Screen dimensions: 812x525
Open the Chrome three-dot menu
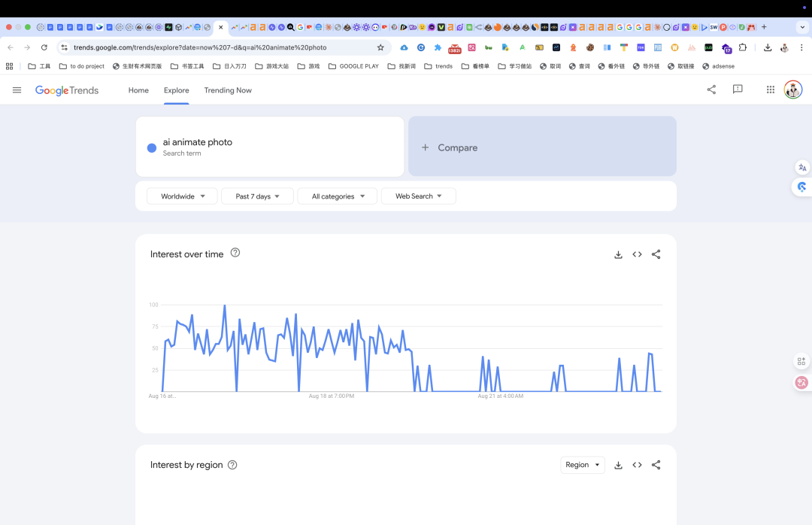[801, 47]
